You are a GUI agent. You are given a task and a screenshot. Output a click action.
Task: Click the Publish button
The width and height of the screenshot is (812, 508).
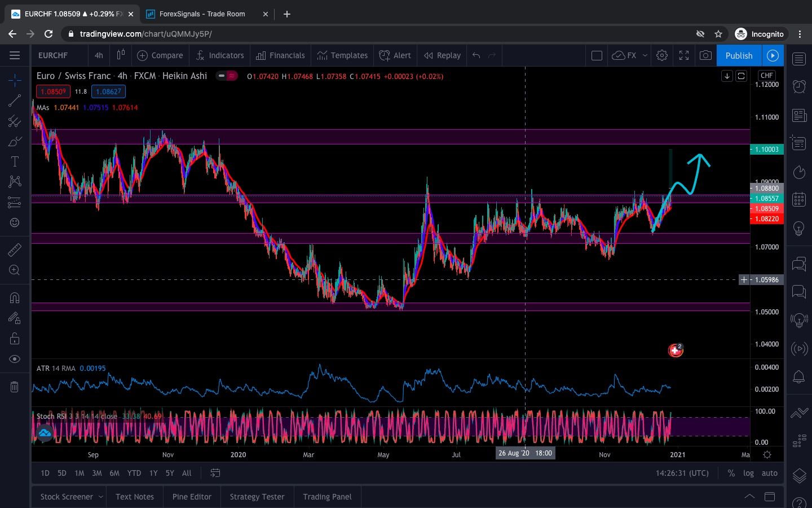[x=739, y=55]
